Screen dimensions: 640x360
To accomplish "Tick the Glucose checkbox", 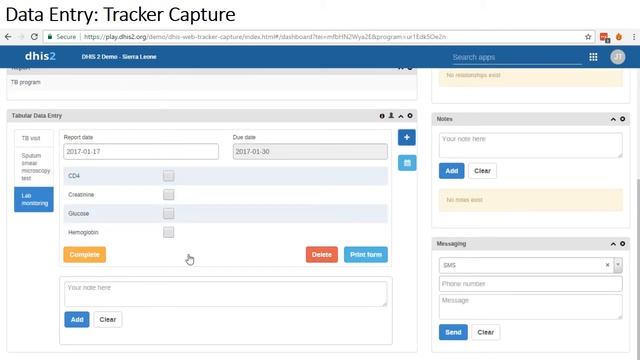I will (x=169, y=213).
